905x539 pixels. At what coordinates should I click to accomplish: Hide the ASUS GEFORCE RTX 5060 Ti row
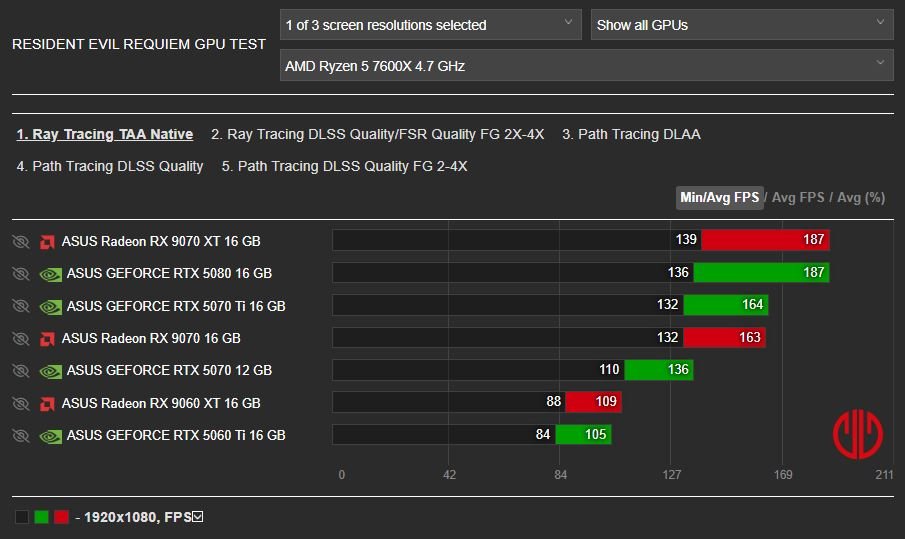pos(21,435)
